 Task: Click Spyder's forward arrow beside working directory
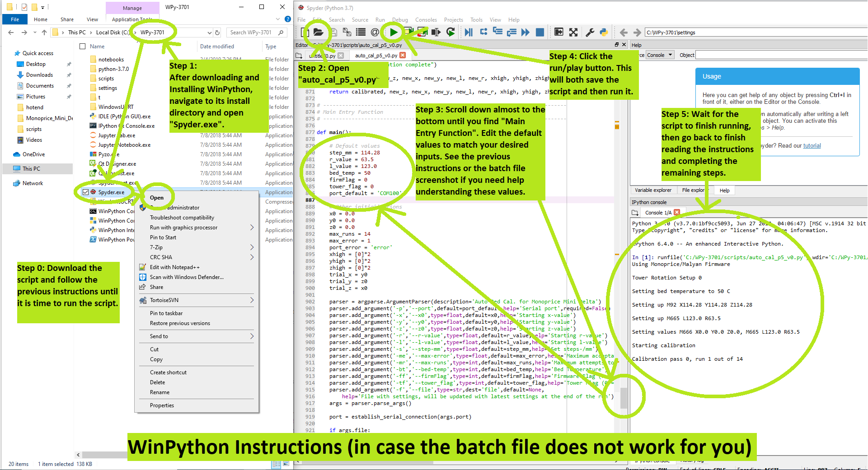pos(637,33)
